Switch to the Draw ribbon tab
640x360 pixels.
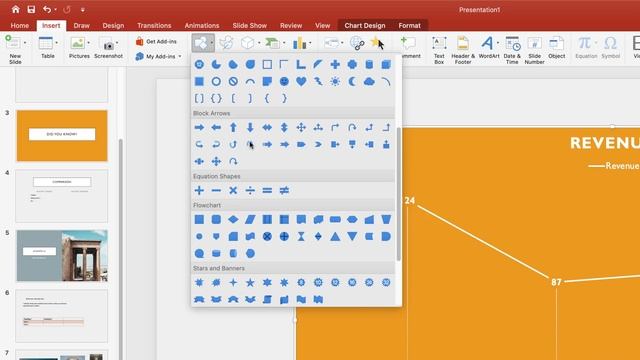tap(81, 25)
